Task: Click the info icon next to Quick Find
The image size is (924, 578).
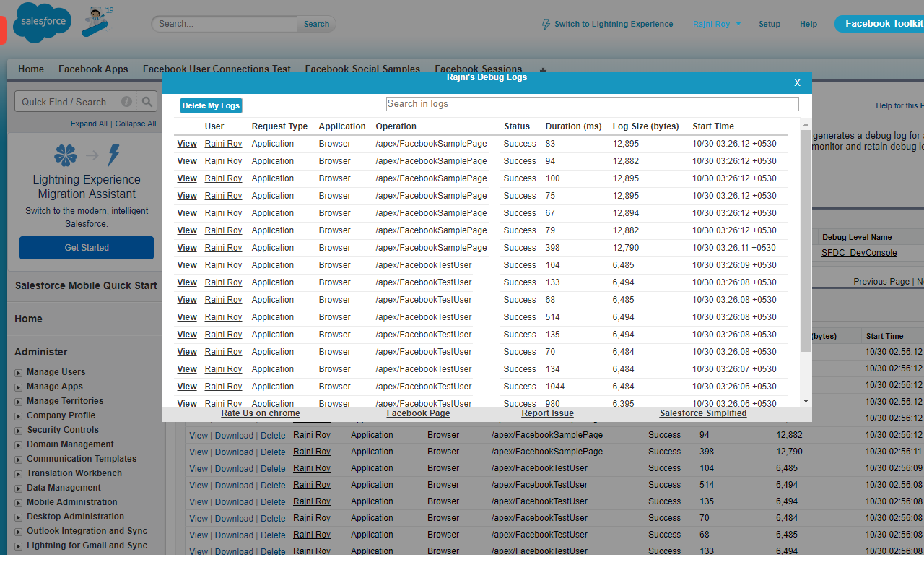Action: point(126,101)
